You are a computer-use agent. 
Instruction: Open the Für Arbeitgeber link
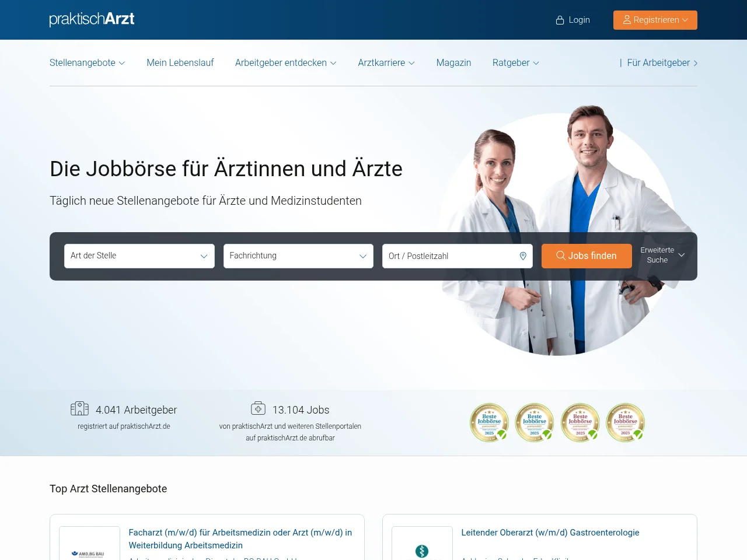point(662,62)
